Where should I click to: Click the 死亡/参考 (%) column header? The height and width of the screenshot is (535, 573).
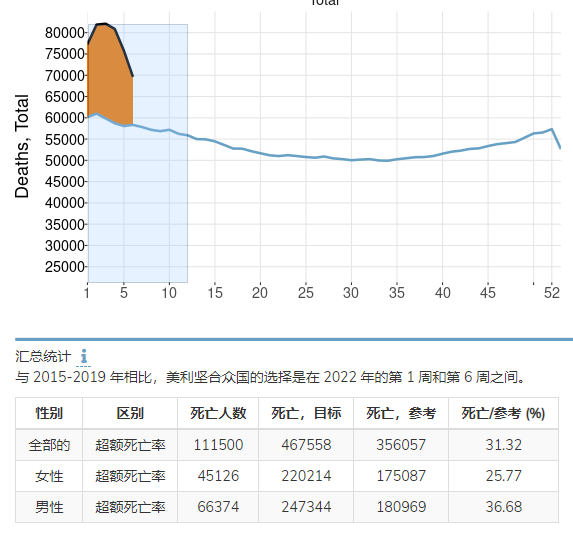click(504, 413)
